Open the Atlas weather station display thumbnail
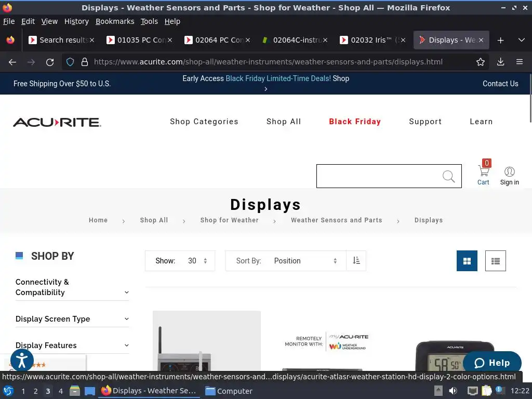 click(x=207, y=341)
